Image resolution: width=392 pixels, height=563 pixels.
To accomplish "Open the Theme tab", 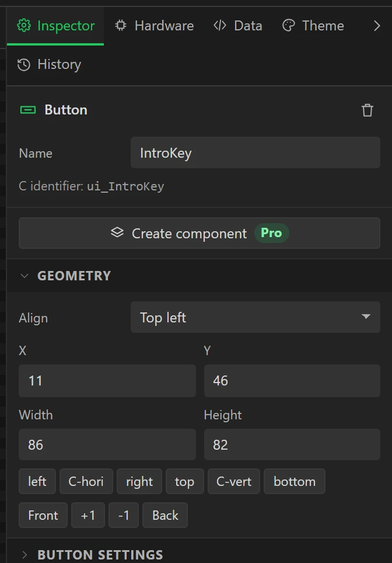I will (x=313, y=26).
